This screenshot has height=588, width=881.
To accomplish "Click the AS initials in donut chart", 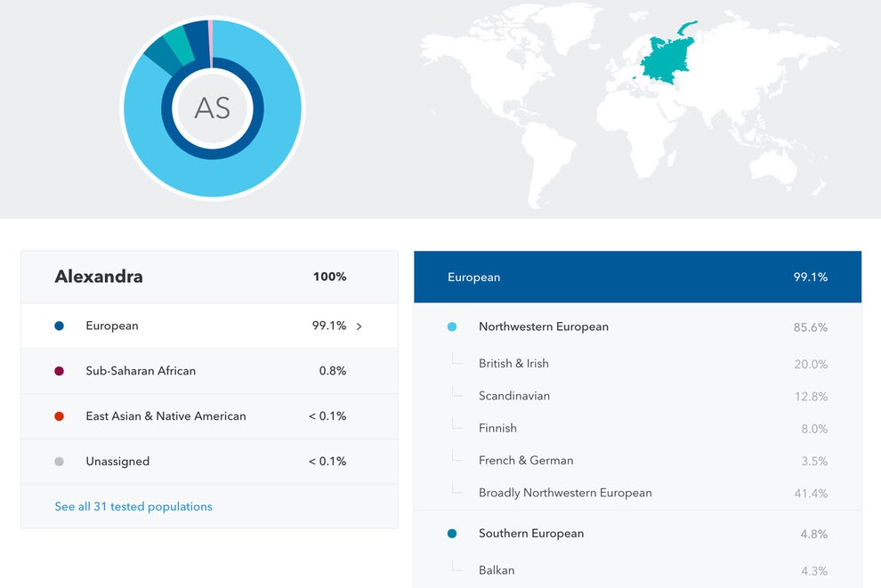I will 212,109.
